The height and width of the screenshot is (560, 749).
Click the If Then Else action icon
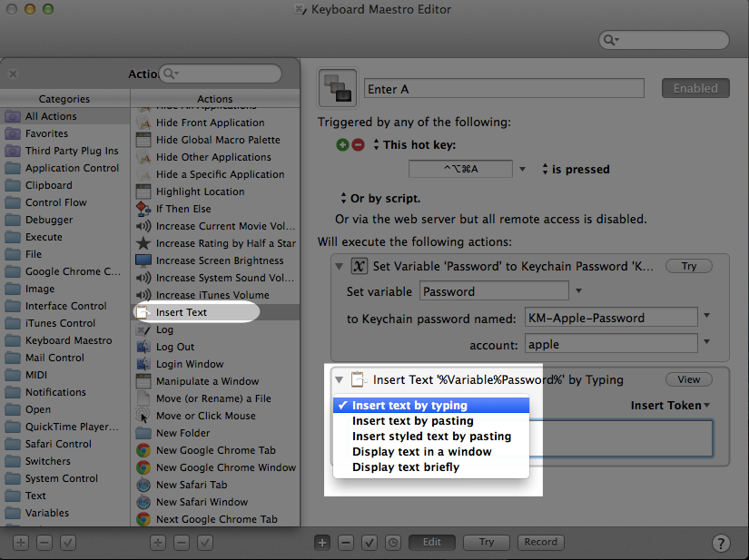click(x=143, y=209)
